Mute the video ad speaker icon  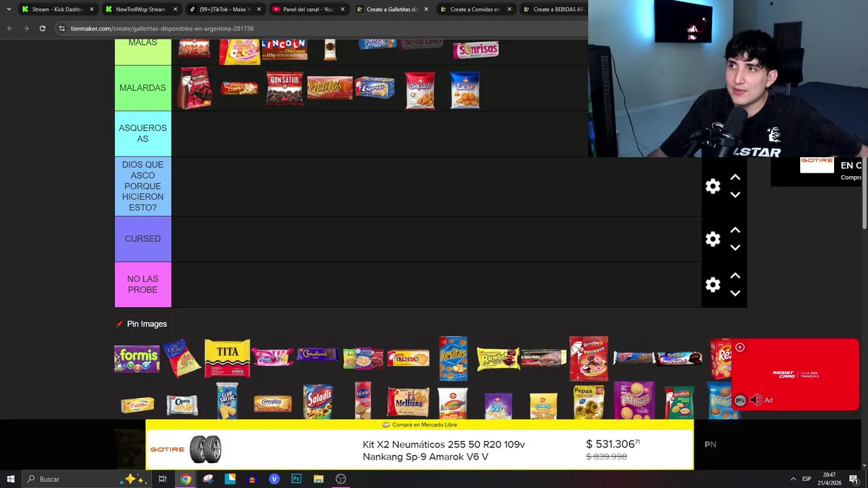(755, 401)
